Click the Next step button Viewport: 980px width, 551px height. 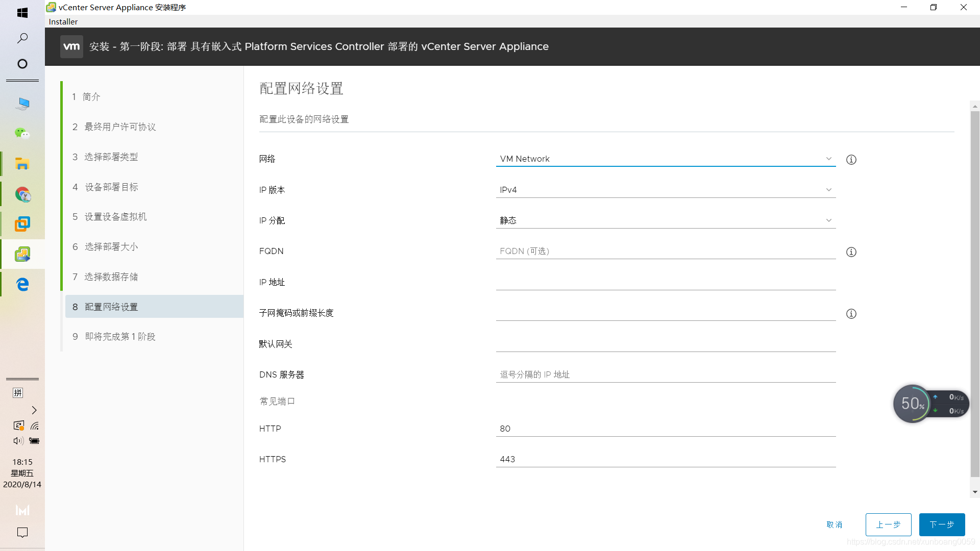(x=941, y=524)
